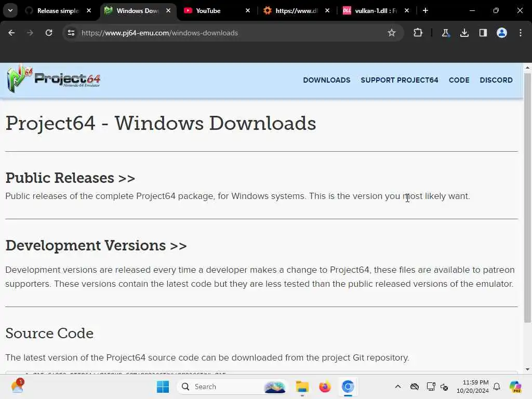
Task: View site information icon
Action: click(71, 33)
